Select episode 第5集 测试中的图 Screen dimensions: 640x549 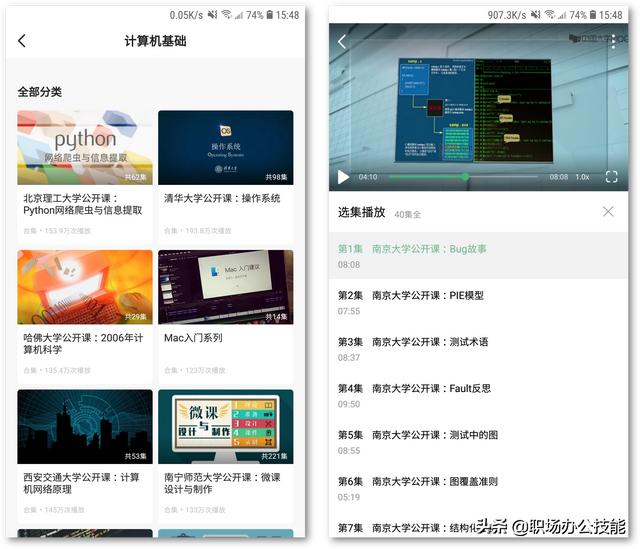478,442
